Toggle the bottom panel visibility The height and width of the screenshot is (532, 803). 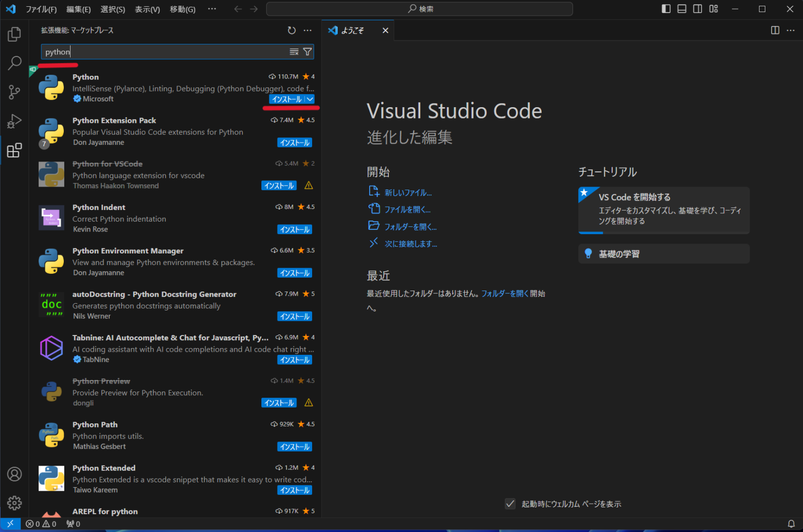[682, 8]
